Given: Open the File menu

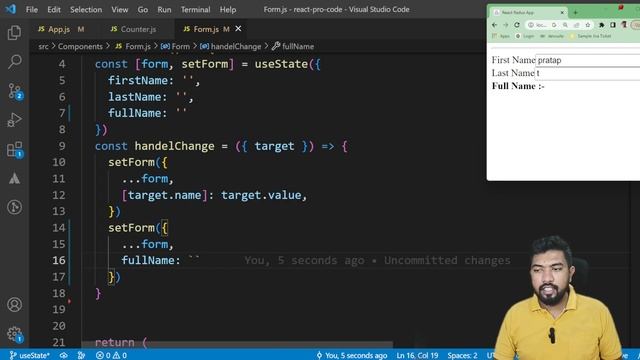Looking at the screenshot, I should pos(31,9).
